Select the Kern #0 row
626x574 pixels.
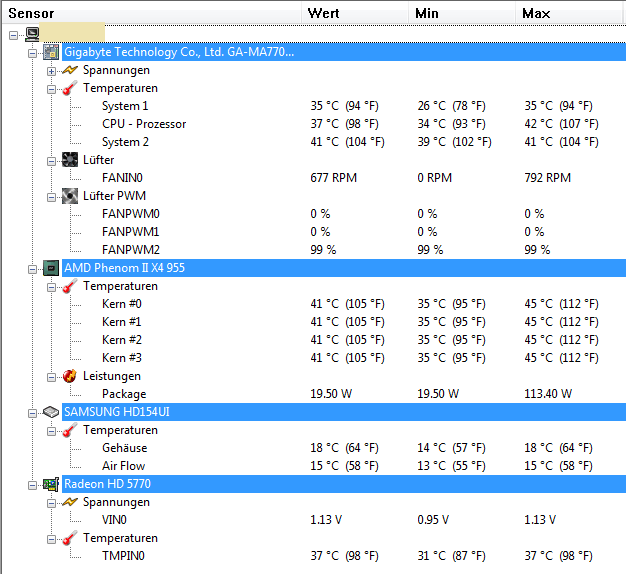pos(363,304)
